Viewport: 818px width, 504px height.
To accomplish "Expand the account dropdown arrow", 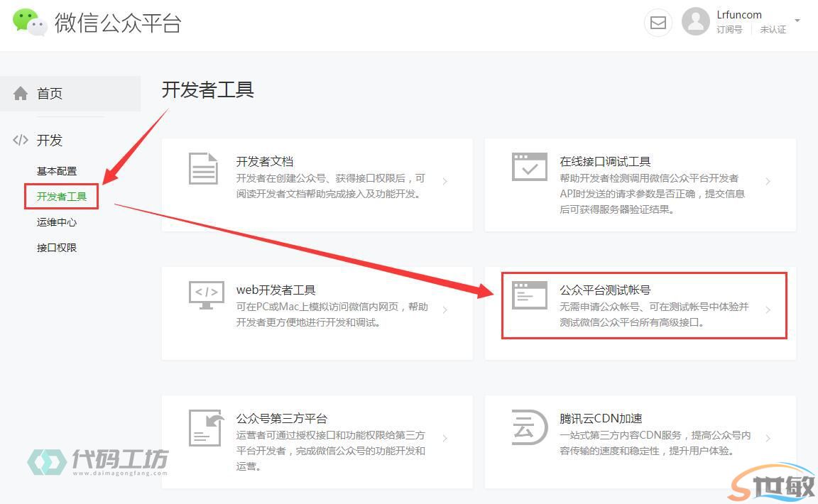I will 797,21.
